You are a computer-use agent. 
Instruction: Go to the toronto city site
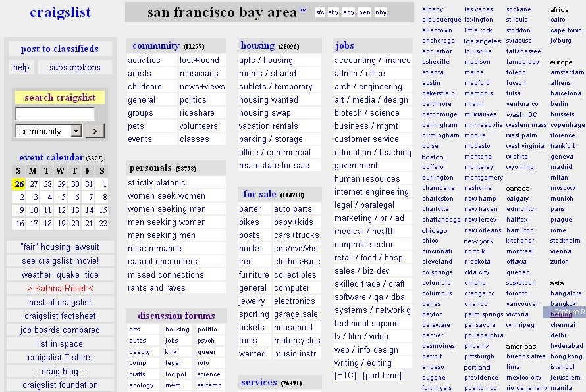click(517, 293)
